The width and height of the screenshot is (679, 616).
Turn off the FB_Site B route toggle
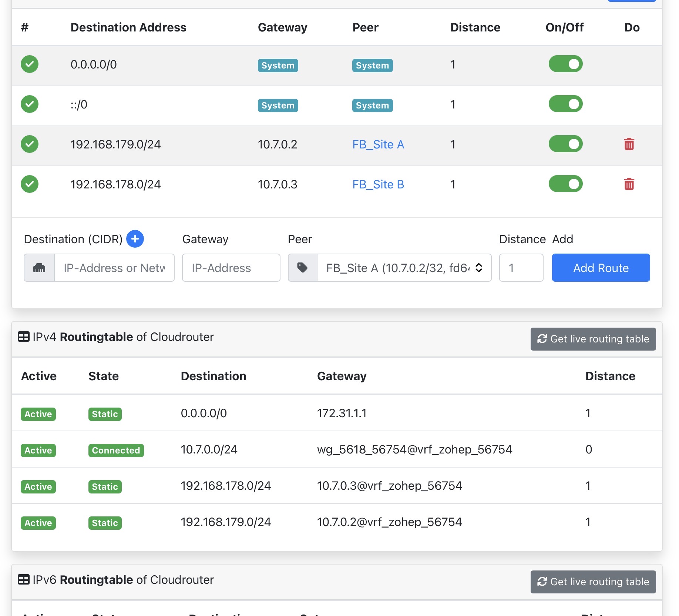pyautogui.click(x=565, y=184)
